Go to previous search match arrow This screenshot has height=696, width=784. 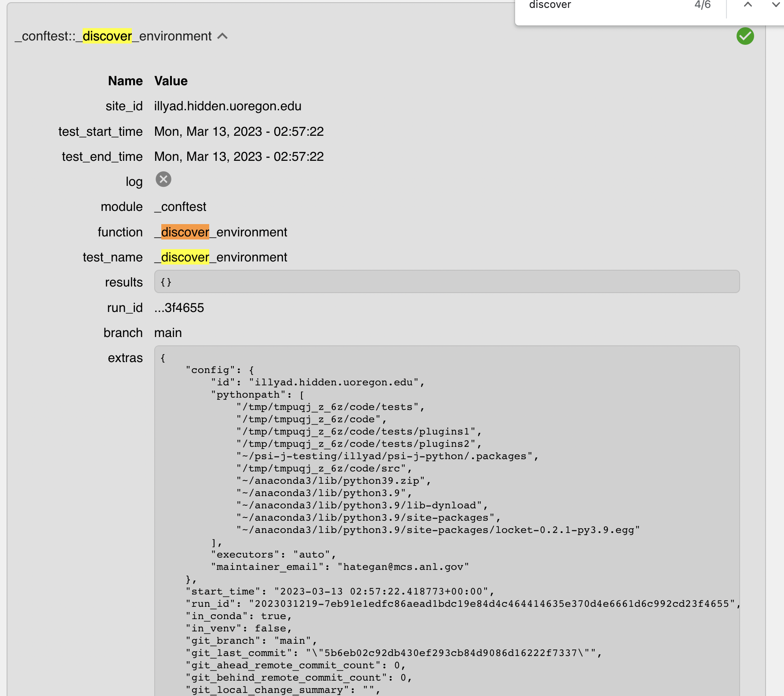(748, 4)
